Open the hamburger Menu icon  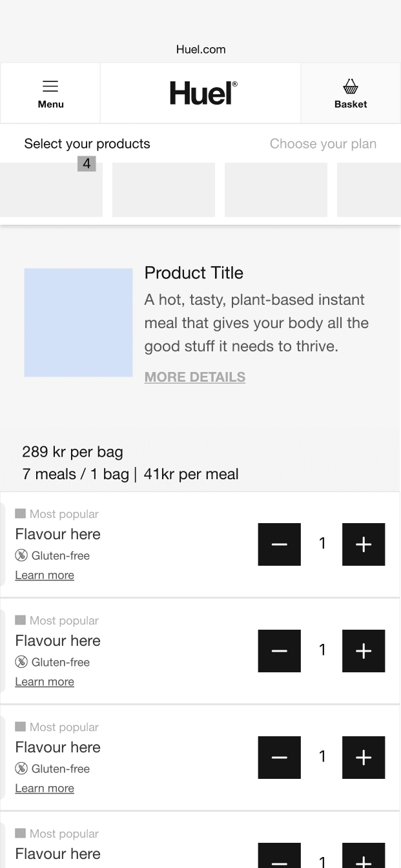pos(50,94)
